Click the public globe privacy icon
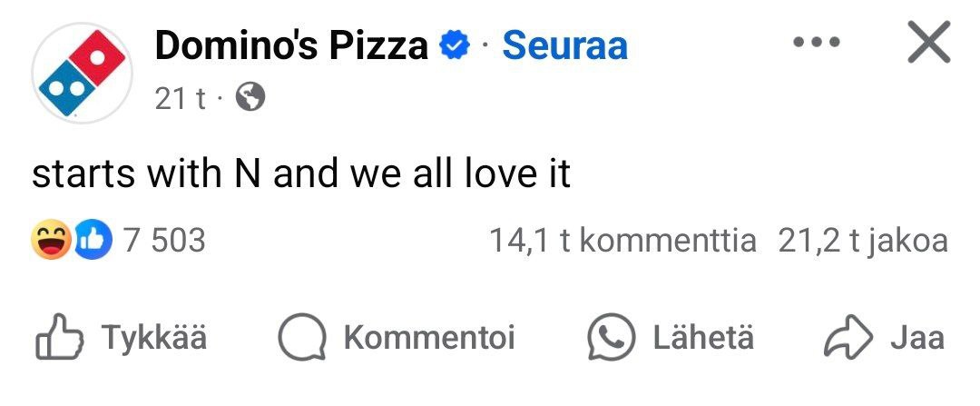This screenshot has height=406, width=980. point(250,98)
